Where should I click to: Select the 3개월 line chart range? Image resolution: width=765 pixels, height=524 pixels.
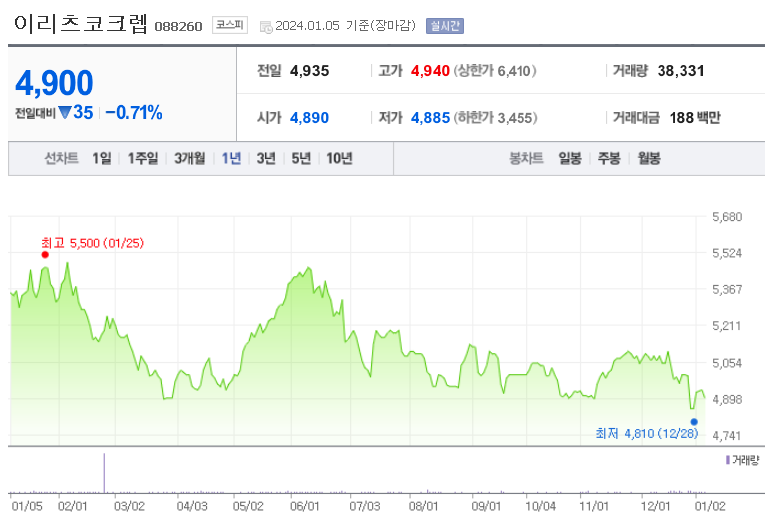pyautogui.click(x=190, y=158)
